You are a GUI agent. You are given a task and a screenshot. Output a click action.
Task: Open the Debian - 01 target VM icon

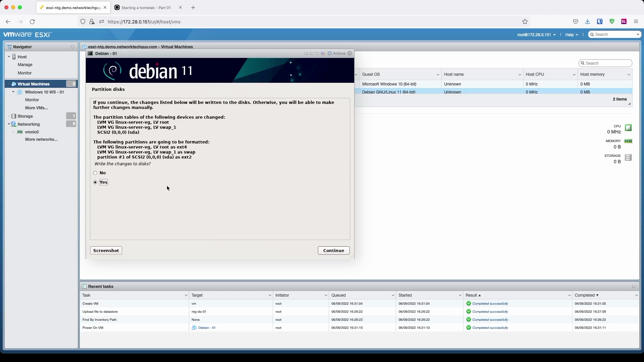[x=194, y=328]
